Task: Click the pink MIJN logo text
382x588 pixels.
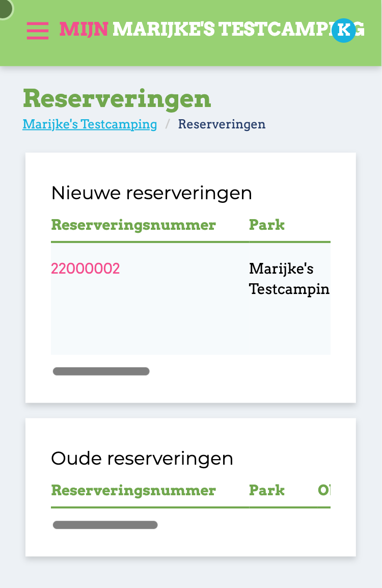Action: coord(84,29)
